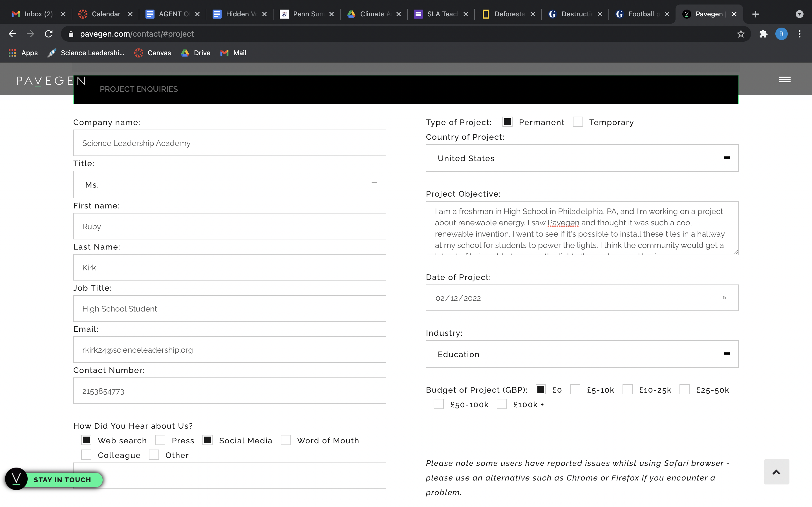Bookmark this page with the star icon

coord(741,34)
